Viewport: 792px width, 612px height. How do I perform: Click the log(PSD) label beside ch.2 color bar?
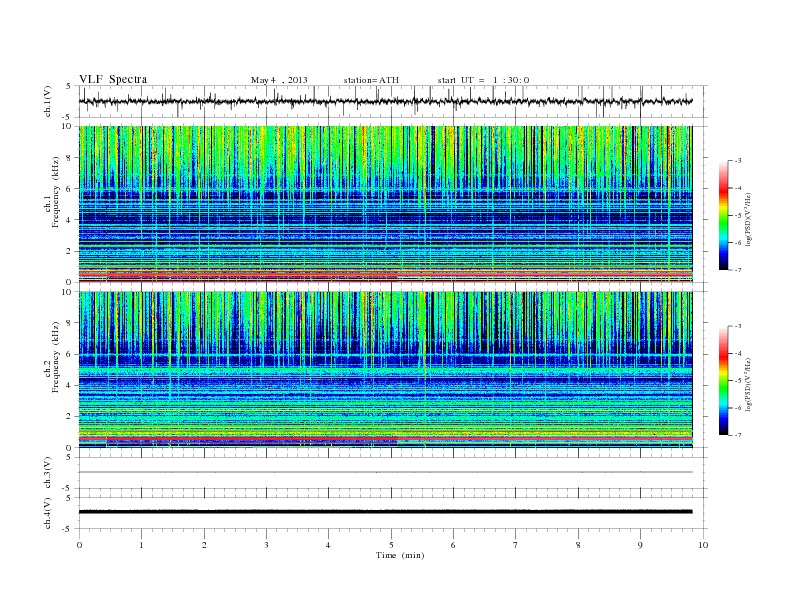pyautogui.click(x=749, y=384)
